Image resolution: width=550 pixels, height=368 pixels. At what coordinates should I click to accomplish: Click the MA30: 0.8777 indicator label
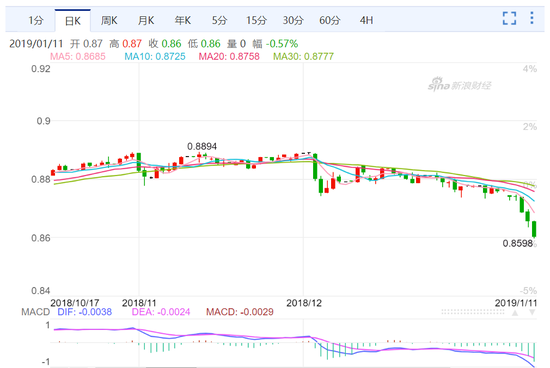(x=303, y=56)
